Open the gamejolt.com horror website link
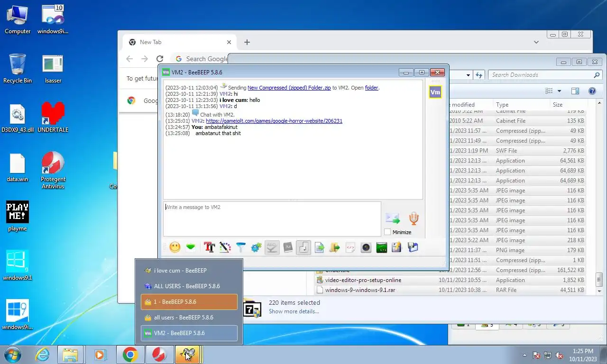 click(274, 121)
